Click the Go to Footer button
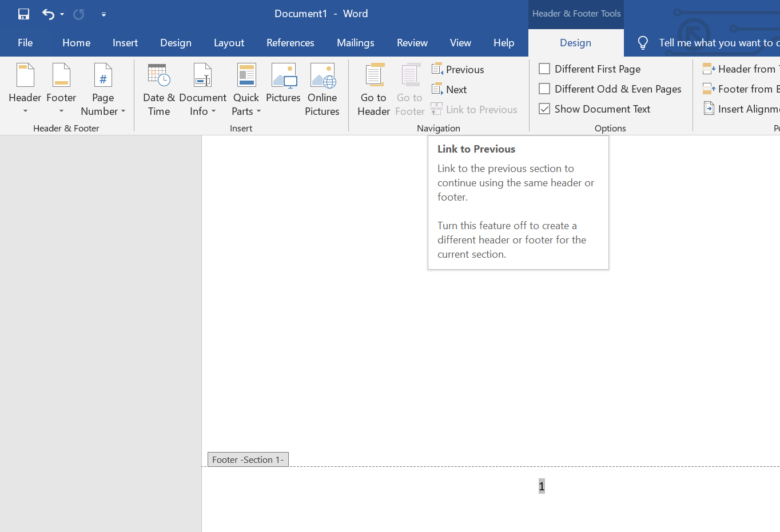This screenshot has height=532, width=780. [x=410, y=89]
